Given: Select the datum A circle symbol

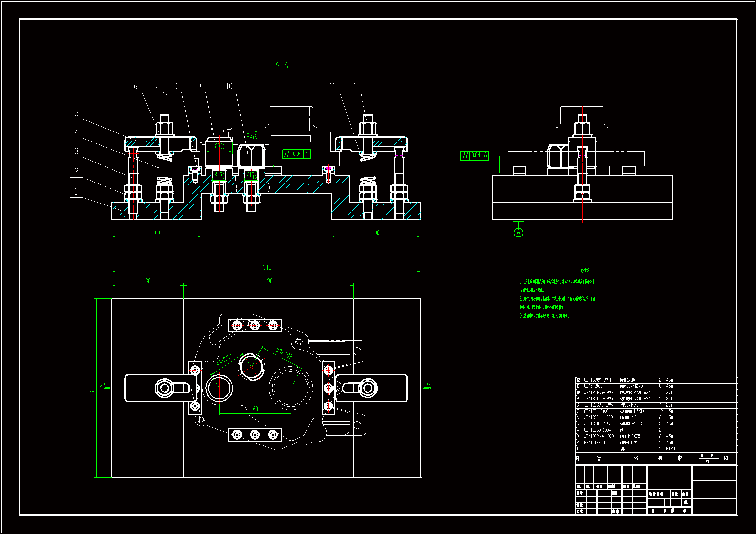Looking at the screenshot, I should 518,233.
